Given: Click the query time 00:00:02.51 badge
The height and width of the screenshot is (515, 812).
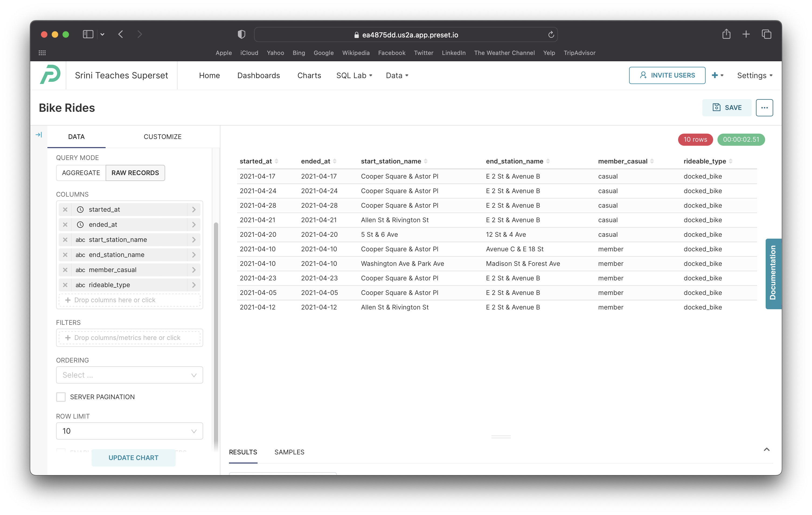Looking at the screenshot, I should pos(741,140).
